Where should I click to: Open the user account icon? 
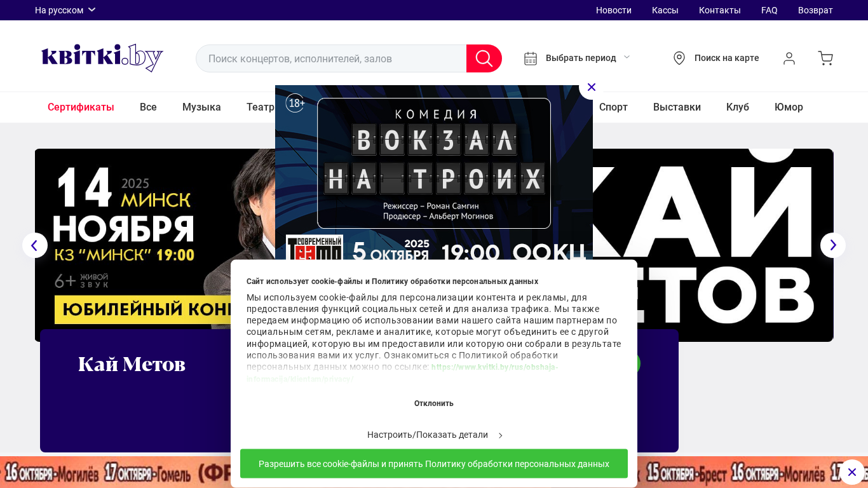[x=789, y=58]
